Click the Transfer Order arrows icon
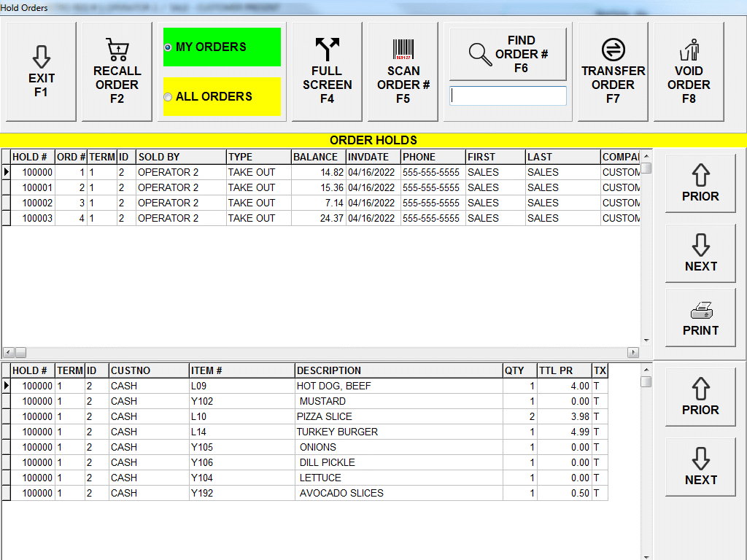The width and height of the screenshot is (747, 560). (x=613, y=50)
